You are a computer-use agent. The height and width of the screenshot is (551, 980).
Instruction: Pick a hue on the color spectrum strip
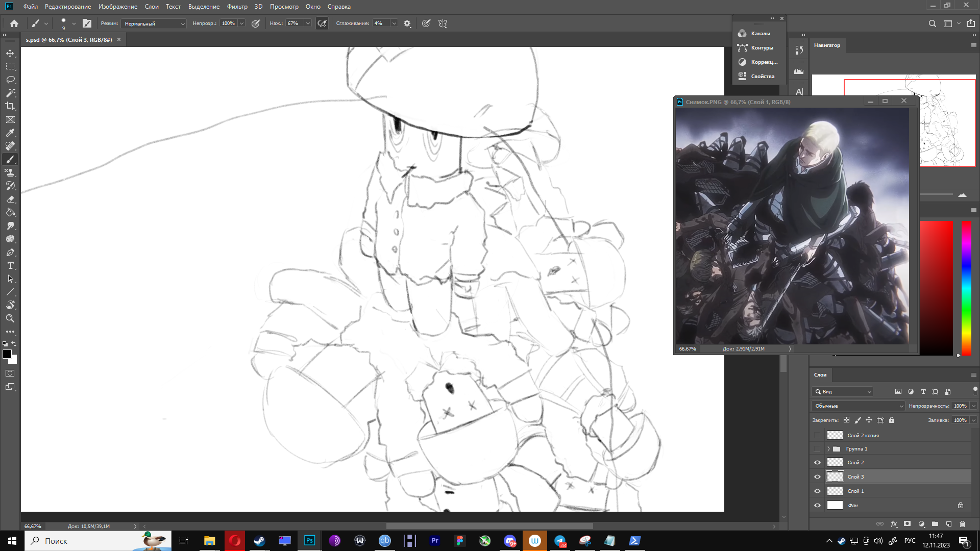(966, 286)
